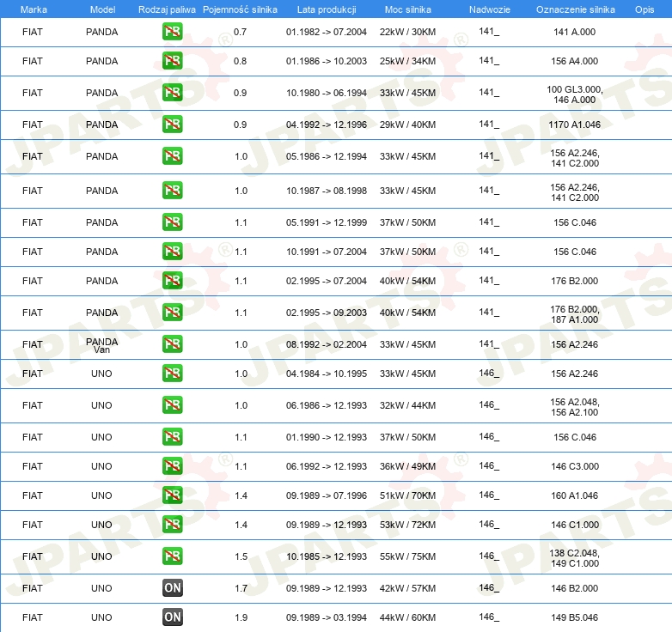Click production years 01.1982 -> 07.2004
The image size is (672, 632).
(x=327, y=32)
